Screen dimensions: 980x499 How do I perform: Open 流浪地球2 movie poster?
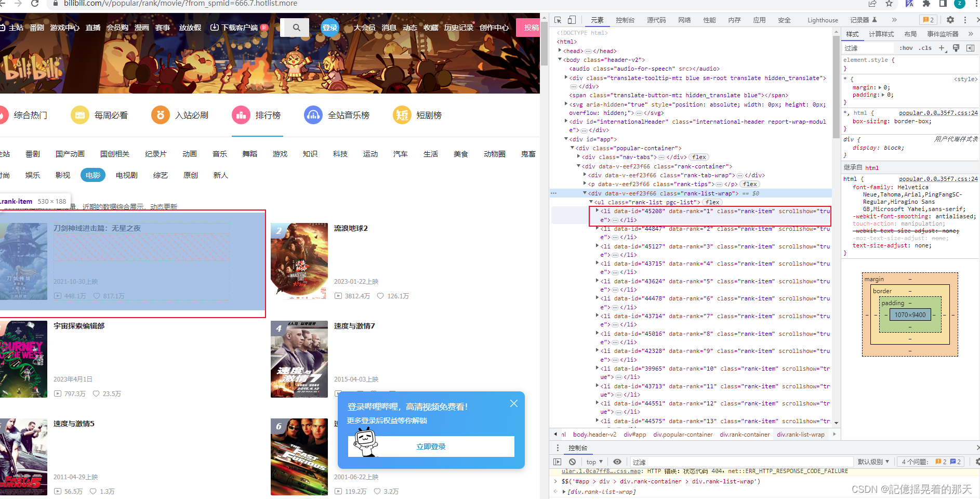[299, 261]
